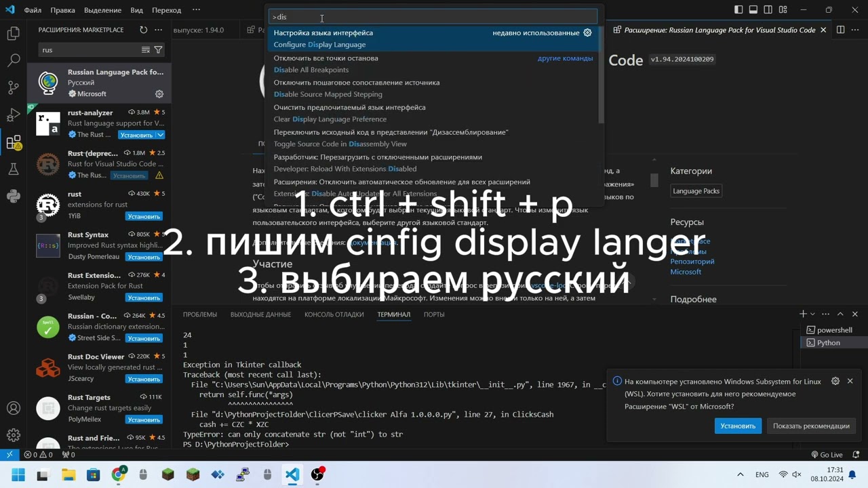Install the Rust Targets extension
Viewport: 868px width, 488px height.
point(144,420)
